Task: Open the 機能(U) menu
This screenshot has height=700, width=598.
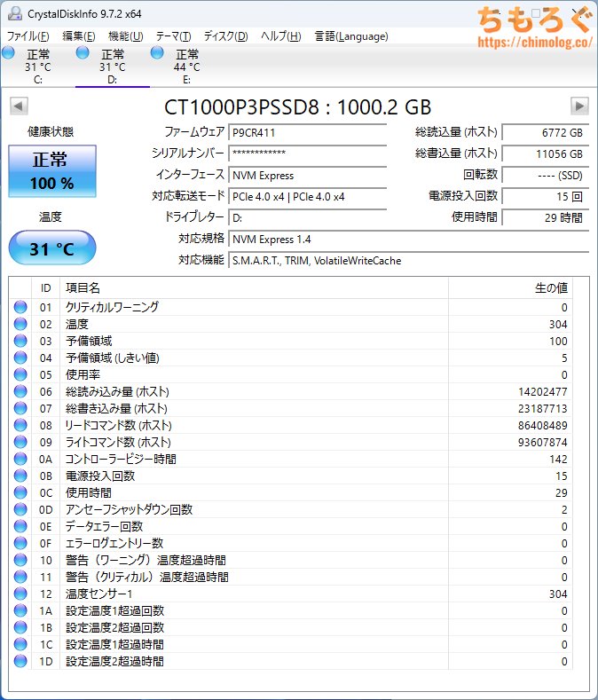Action: (126, 36)
